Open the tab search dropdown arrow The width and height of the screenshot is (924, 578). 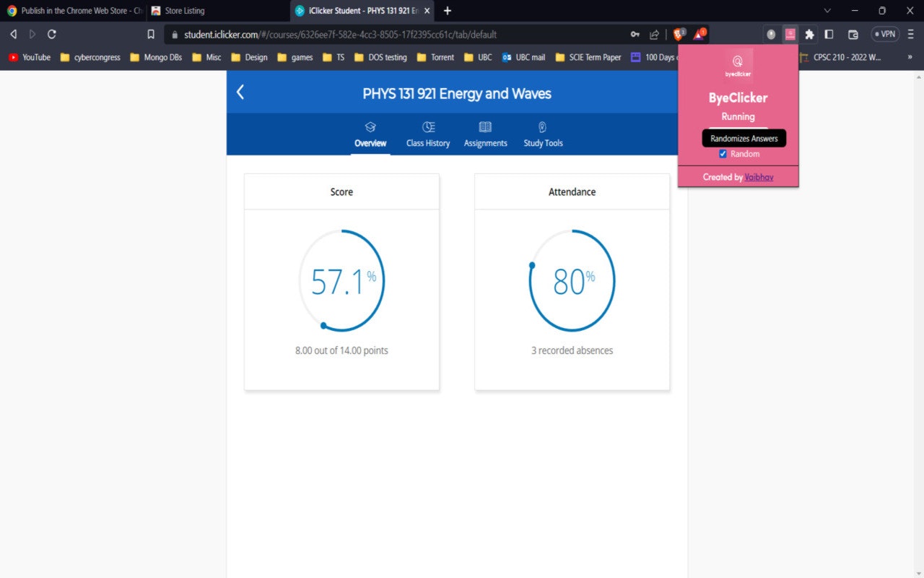pos(827,11)
